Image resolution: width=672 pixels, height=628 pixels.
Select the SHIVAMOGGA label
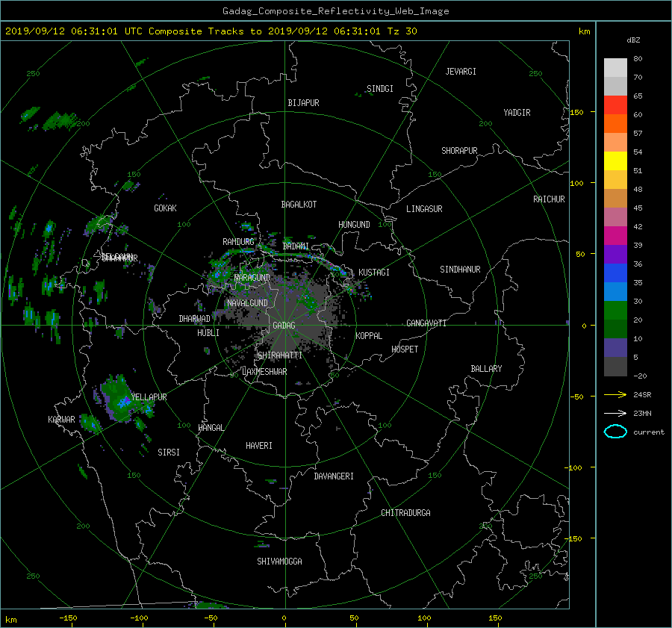tap(279, 561)
